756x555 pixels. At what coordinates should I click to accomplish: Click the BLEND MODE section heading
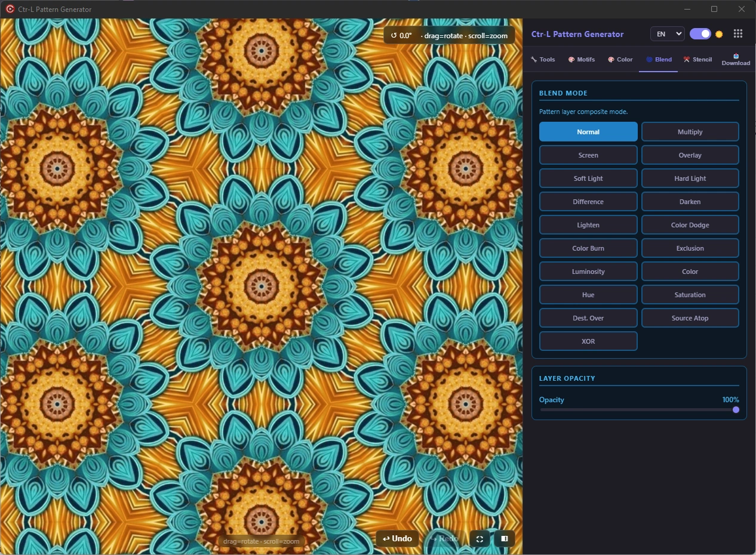point(563,93)
